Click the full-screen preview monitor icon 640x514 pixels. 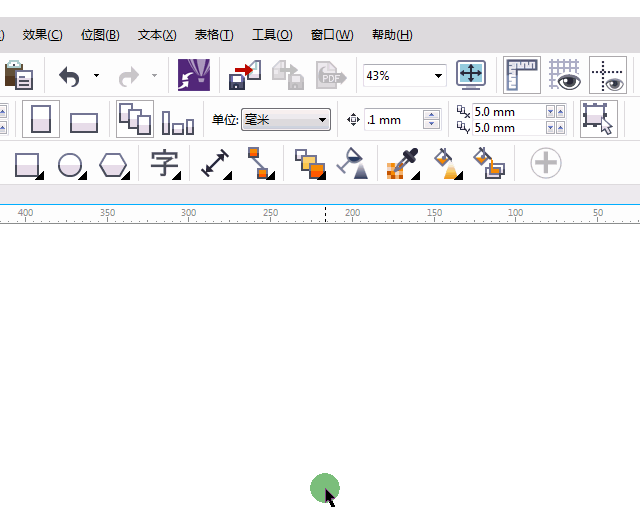pyautogui.click(x=471, y=75)
